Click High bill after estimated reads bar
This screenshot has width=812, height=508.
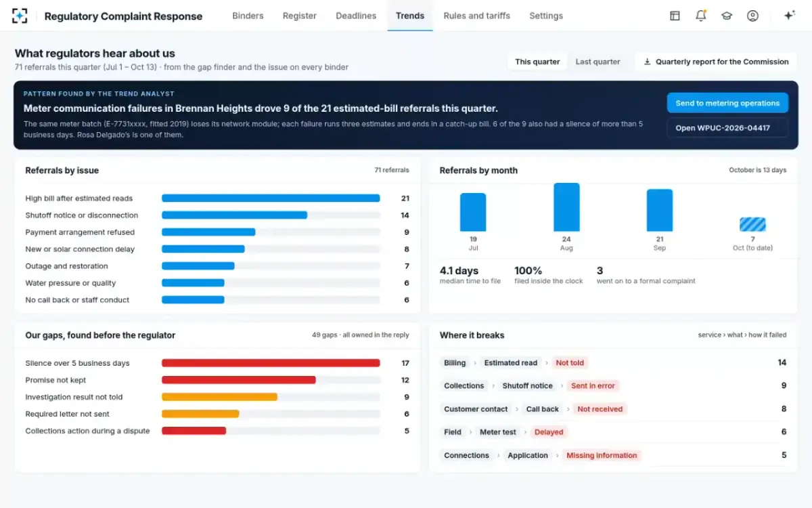[271, 198]
